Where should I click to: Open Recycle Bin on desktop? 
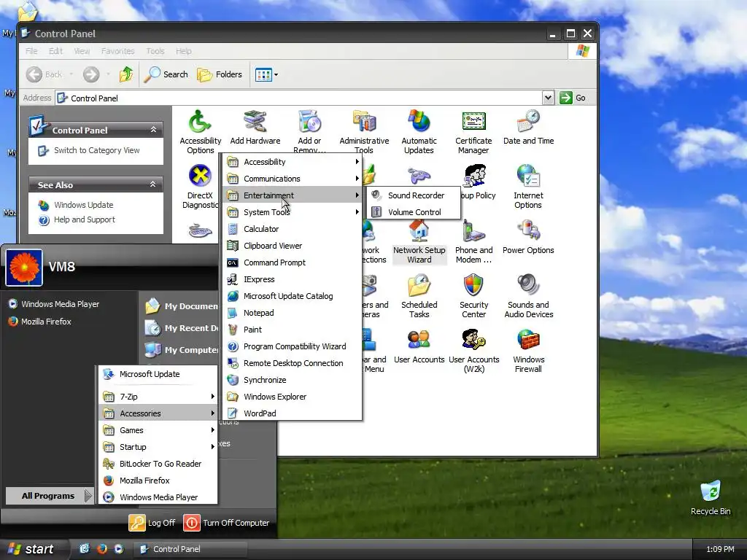click(x=711, y=498)
